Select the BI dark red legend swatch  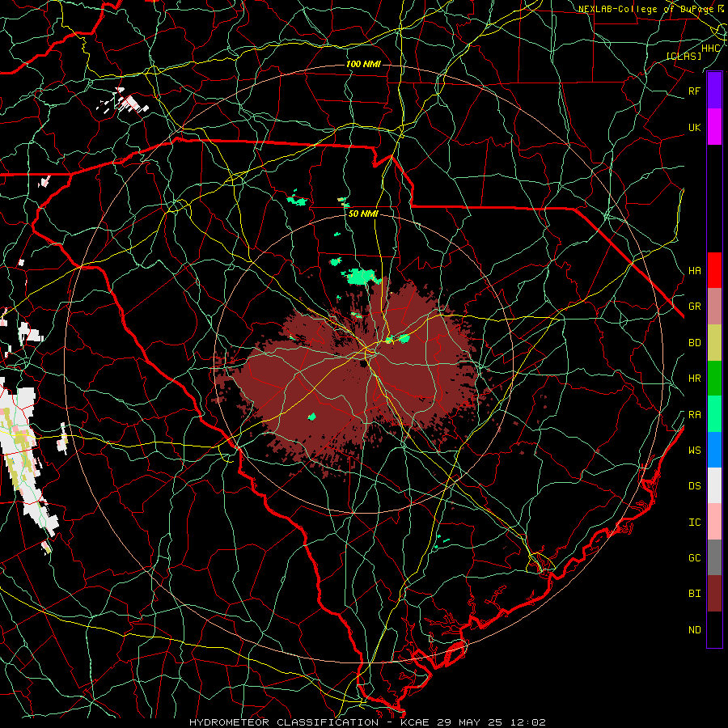tap(714, 594)
